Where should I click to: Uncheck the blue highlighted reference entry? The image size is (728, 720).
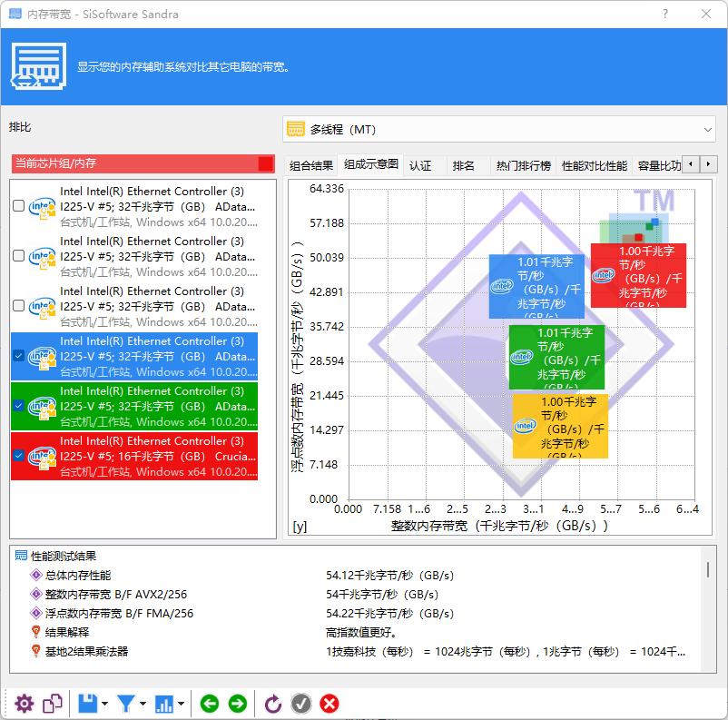[x=18, y=356]
